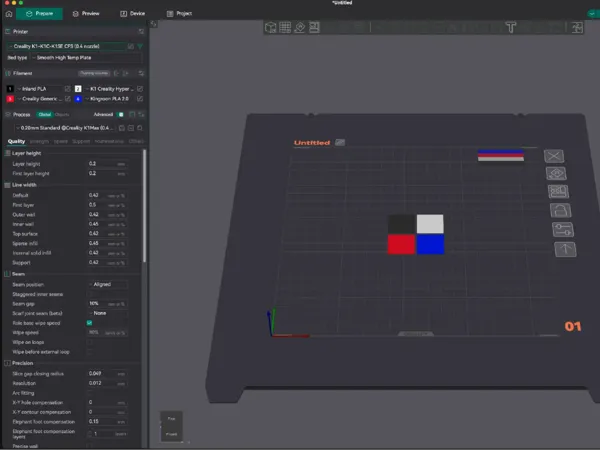The width and height of the screenshot is (600, 450).
Task: Open the Project tab
Action: [179, 13]
